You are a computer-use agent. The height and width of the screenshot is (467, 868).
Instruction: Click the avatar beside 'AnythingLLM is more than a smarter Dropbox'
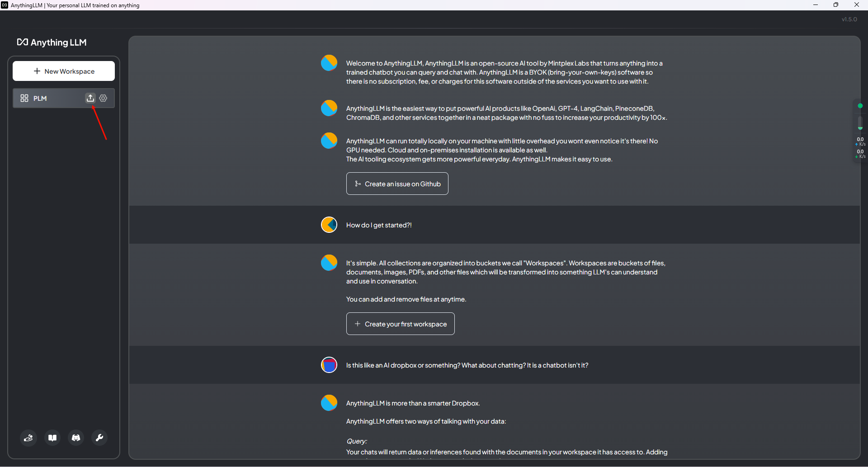click(329, 403)
